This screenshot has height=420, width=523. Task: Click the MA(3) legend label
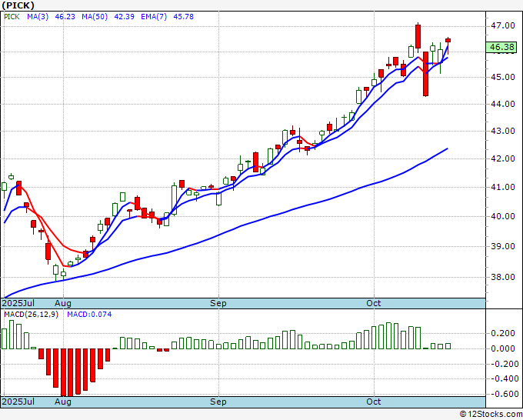(38, 17)
